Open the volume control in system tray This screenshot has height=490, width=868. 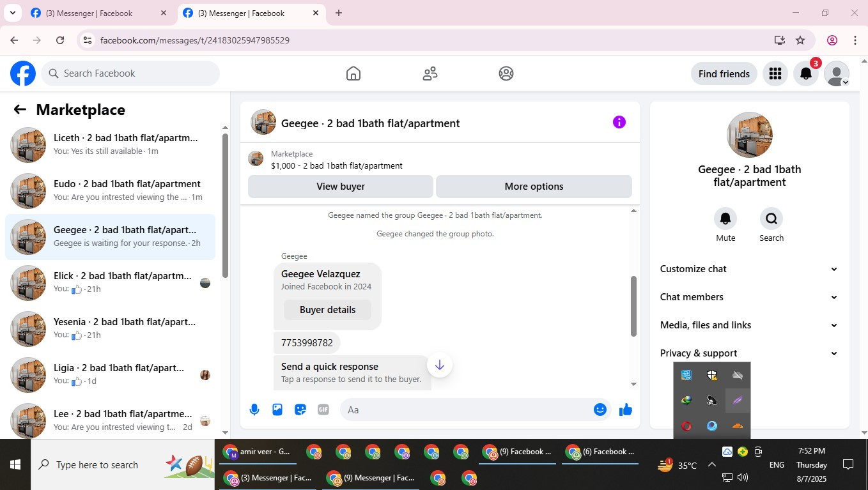[743, 477]
